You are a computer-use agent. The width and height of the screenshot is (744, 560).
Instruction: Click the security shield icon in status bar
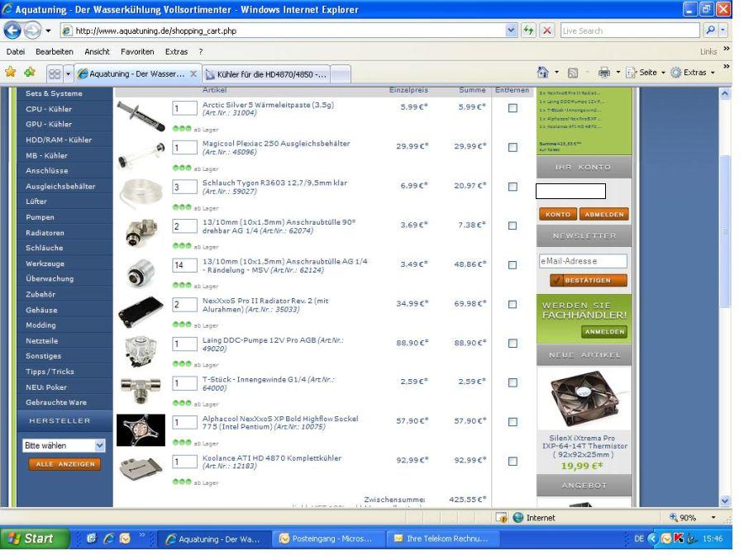[502, 518]
